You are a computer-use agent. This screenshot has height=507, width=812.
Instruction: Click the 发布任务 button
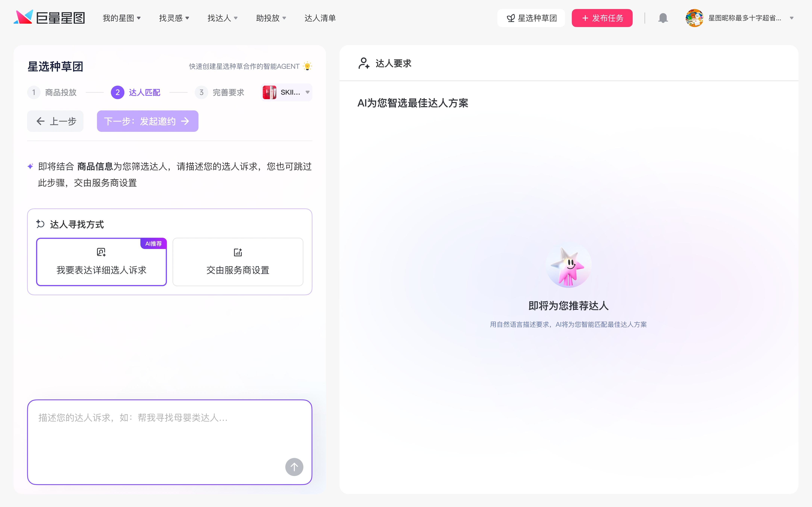[x=602, y=18]
